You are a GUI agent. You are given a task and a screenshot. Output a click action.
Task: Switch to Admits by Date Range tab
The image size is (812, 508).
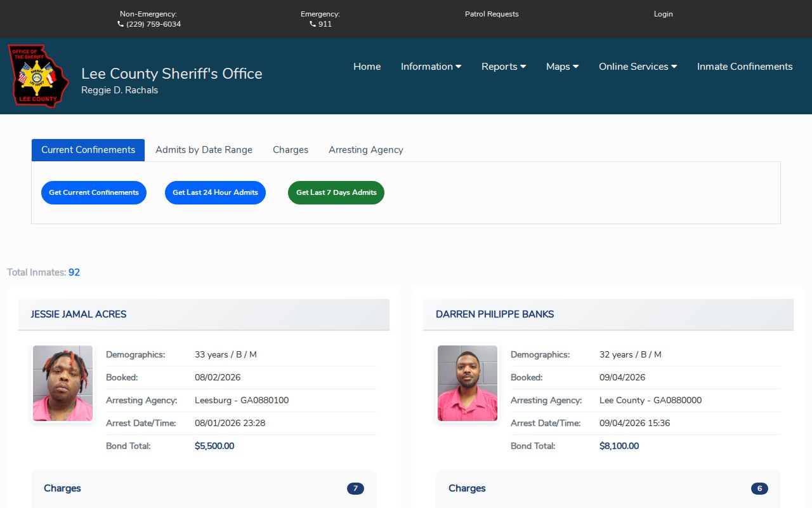[x=204, y=150]
